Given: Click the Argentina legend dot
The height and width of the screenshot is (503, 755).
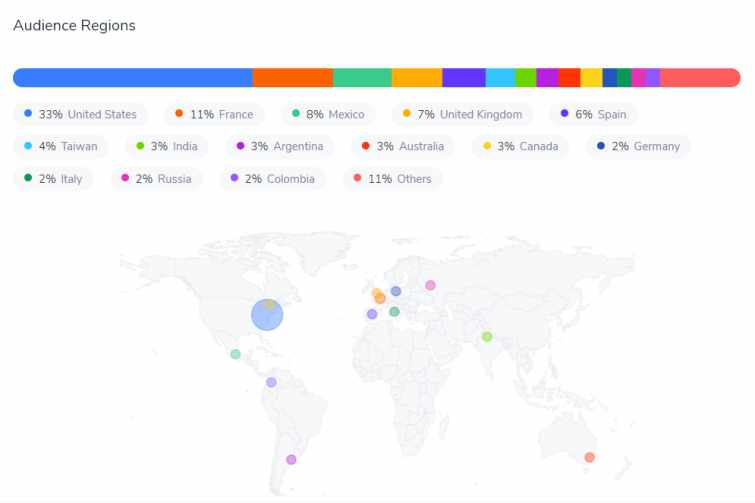Looking at the screenshot, I should (x=240, y=145).
